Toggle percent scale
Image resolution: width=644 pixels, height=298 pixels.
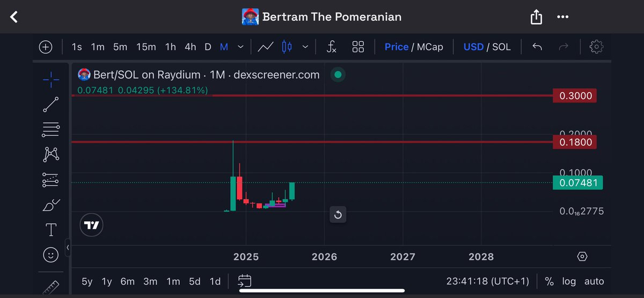pos(549,281)
